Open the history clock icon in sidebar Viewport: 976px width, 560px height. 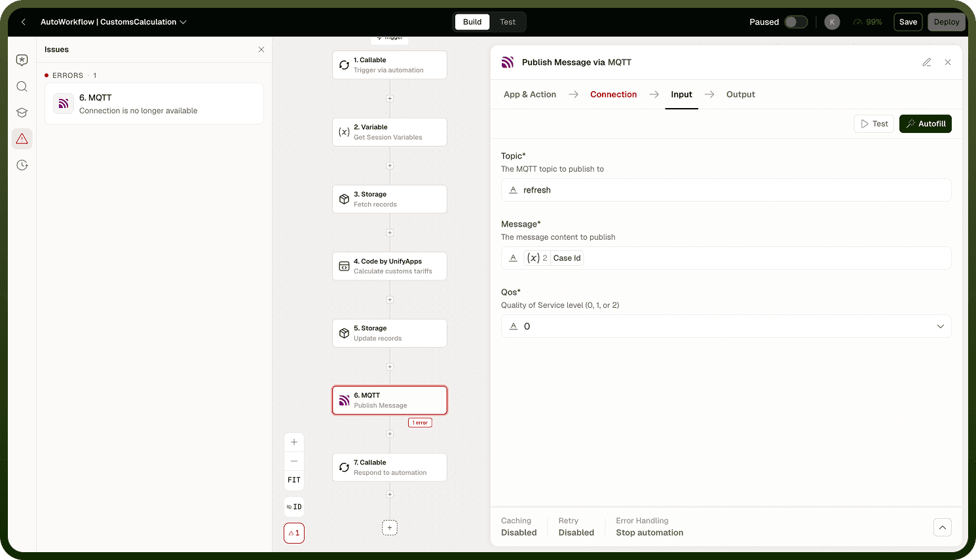[22, 165]
